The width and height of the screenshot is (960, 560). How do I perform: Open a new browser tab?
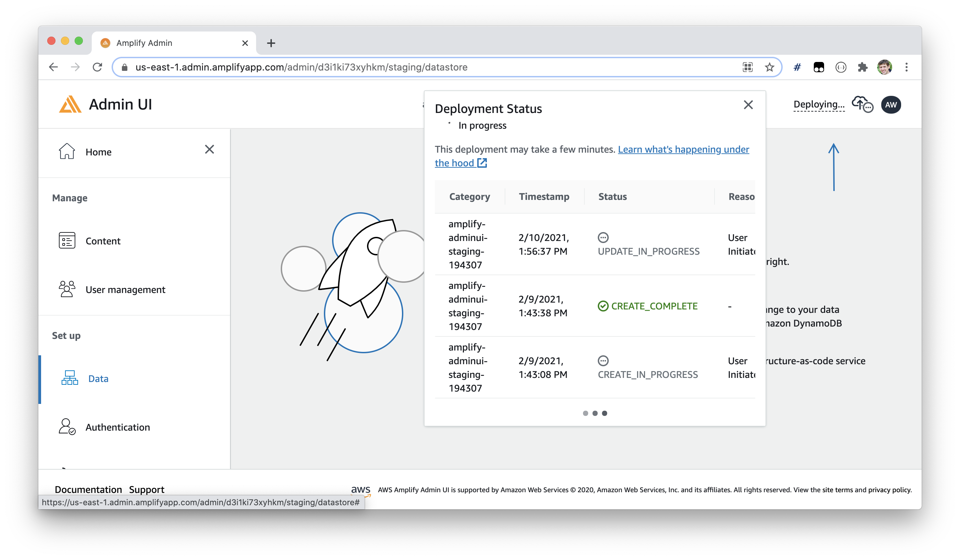[271, 43]
